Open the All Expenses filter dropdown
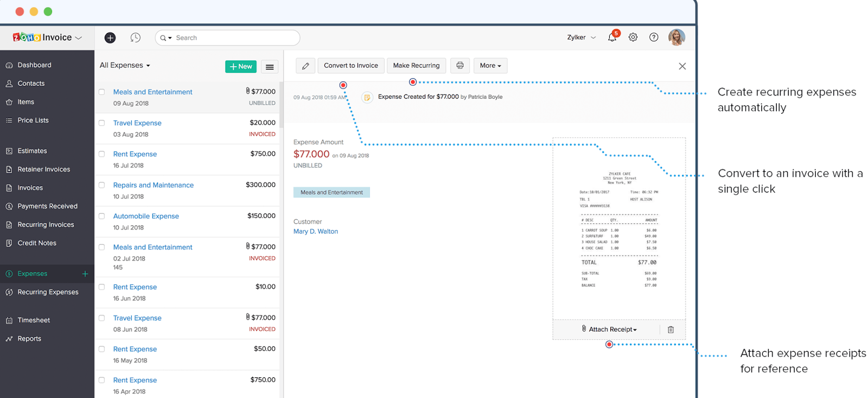The width and height of the screenshot is (868, 398). coord(125,65)
